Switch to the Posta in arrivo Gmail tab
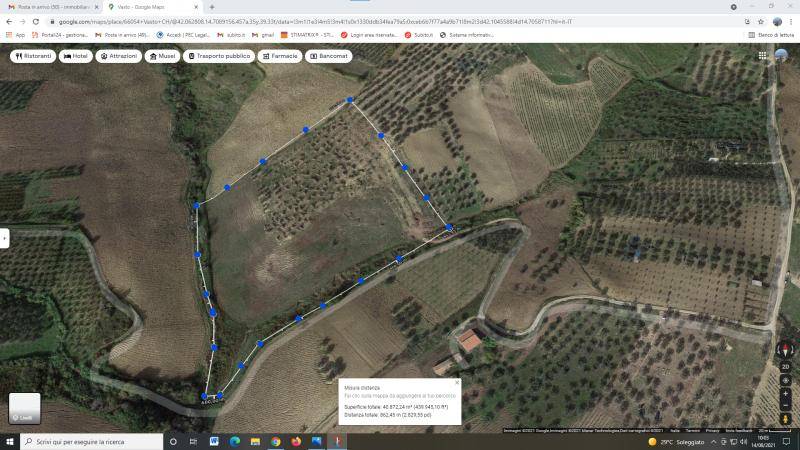This screenshot has width=800, height=450. click(x=50, y=7)
